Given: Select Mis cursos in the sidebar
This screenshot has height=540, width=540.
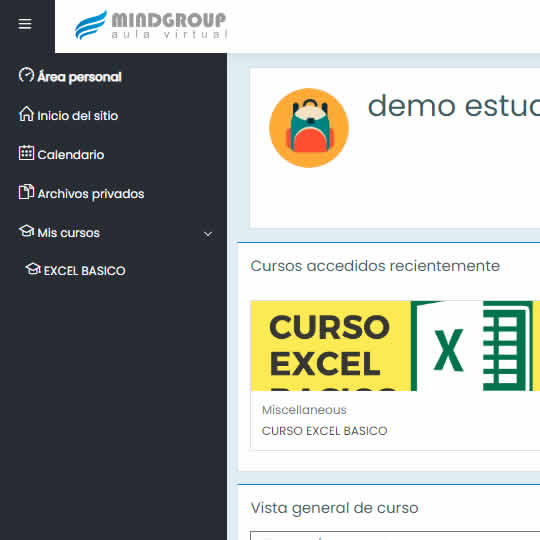Looking at the screenshot, I should point(69,233).
